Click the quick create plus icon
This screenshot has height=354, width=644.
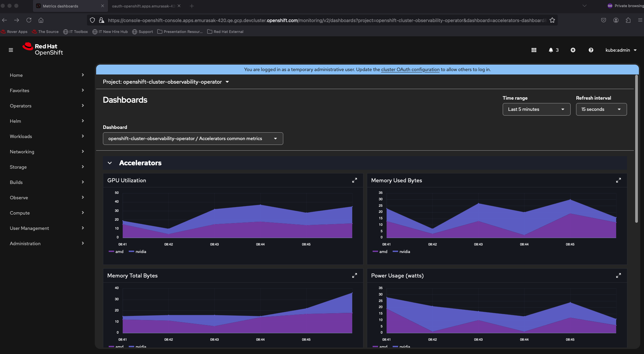coord(573,50)
